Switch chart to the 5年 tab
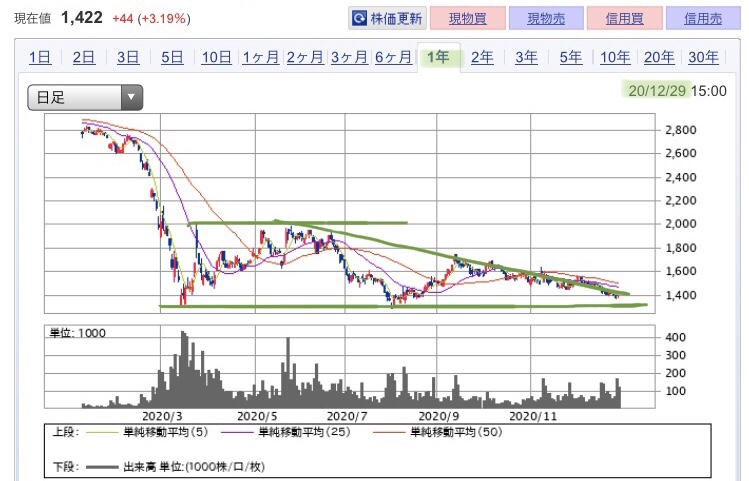Image resolution: width=749 pixels, height=481 pixels. [570, 58]
